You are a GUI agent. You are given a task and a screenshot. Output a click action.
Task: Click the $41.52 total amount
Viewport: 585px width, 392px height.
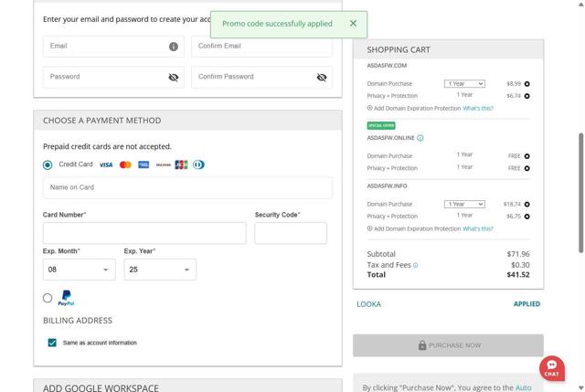click(x=518, y=275)
